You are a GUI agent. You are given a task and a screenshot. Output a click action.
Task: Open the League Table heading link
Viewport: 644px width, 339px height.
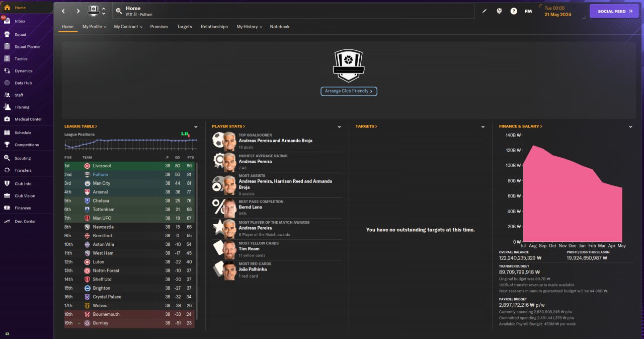pyautogui.click(x=80, y=126)
